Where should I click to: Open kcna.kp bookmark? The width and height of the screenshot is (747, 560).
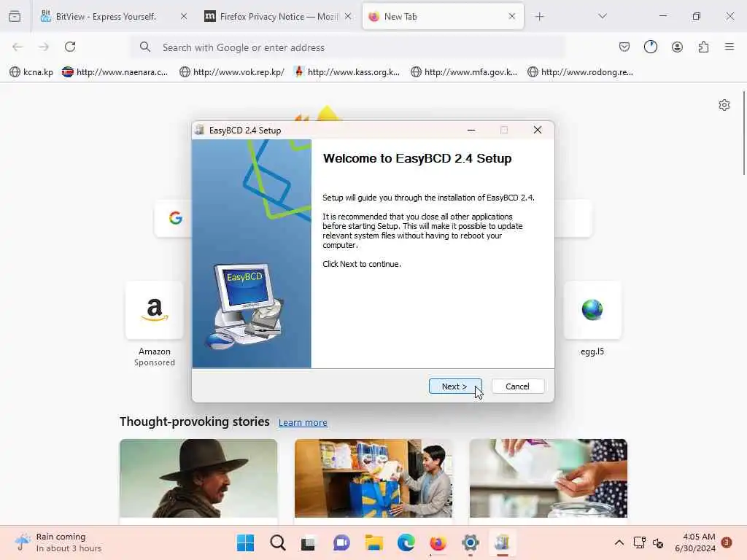[x=31, y=72]
